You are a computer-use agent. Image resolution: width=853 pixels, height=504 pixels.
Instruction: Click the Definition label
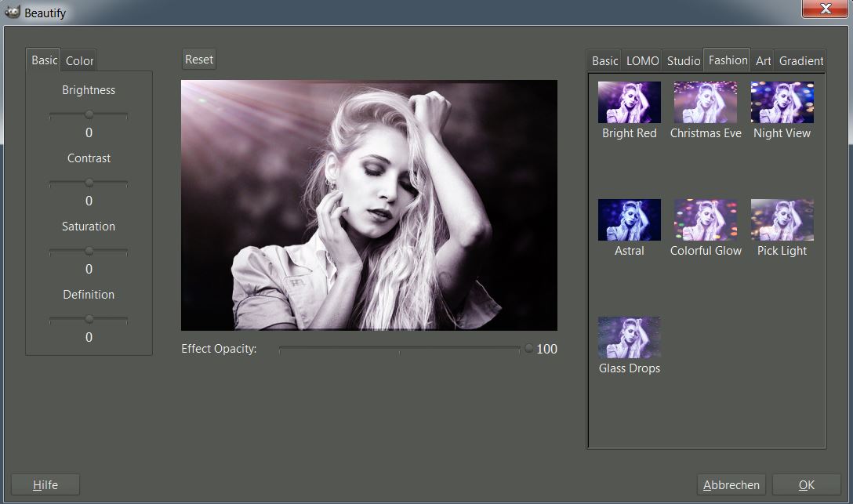(x=89, y=295)
